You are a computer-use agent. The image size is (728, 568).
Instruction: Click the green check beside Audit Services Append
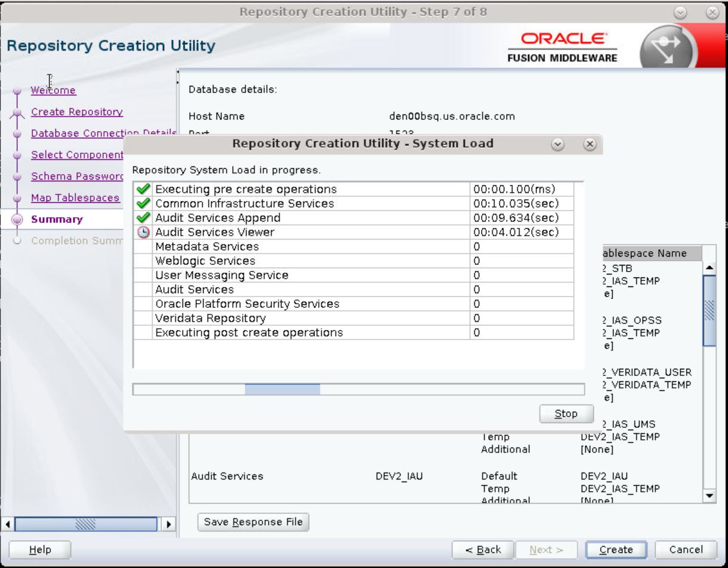coord(143,218)
